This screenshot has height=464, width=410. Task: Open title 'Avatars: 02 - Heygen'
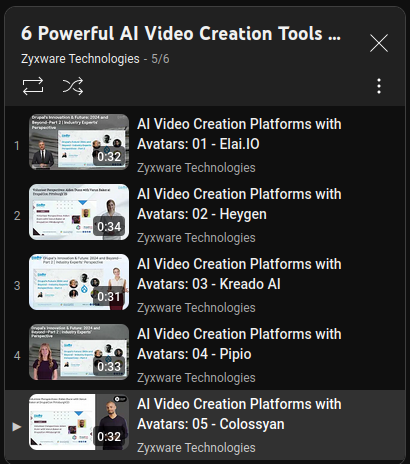(202, 214)
